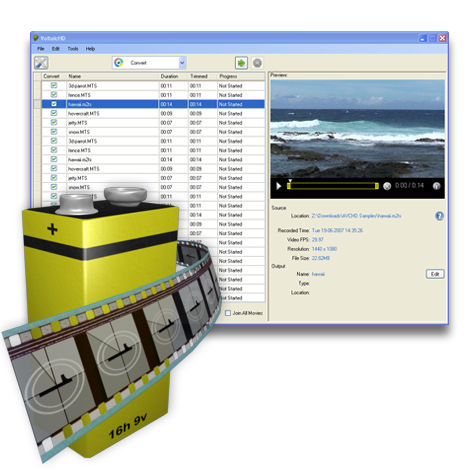Uncheck the first jetty.MTS row's Convert checkbox
Screen dimensions: 466x469
[x=54, y=122]
